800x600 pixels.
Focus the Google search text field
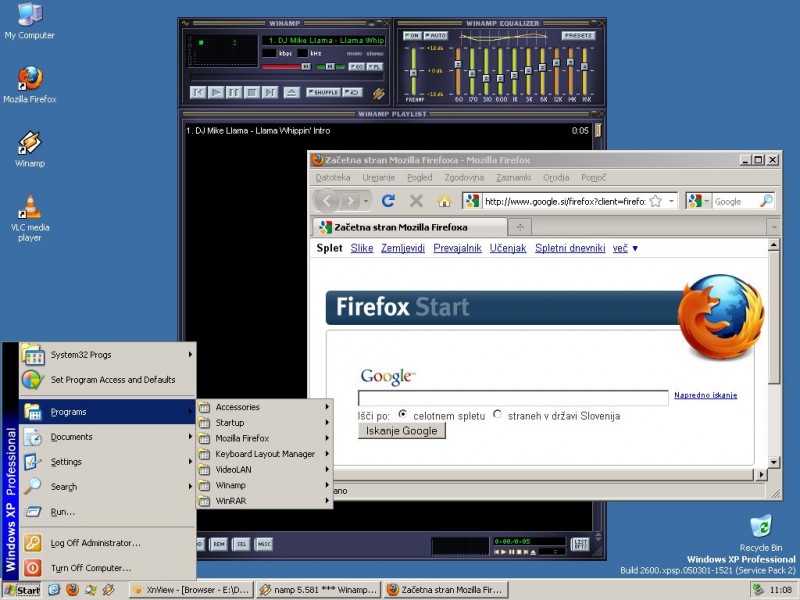pyautogui.click(x=513, y=398)
